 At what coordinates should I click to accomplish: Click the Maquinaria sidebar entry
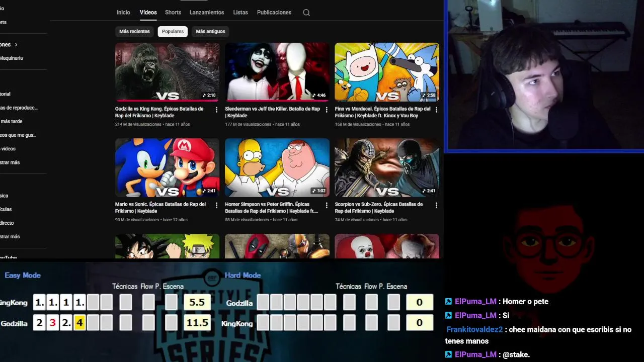click(x=11, y=58)
